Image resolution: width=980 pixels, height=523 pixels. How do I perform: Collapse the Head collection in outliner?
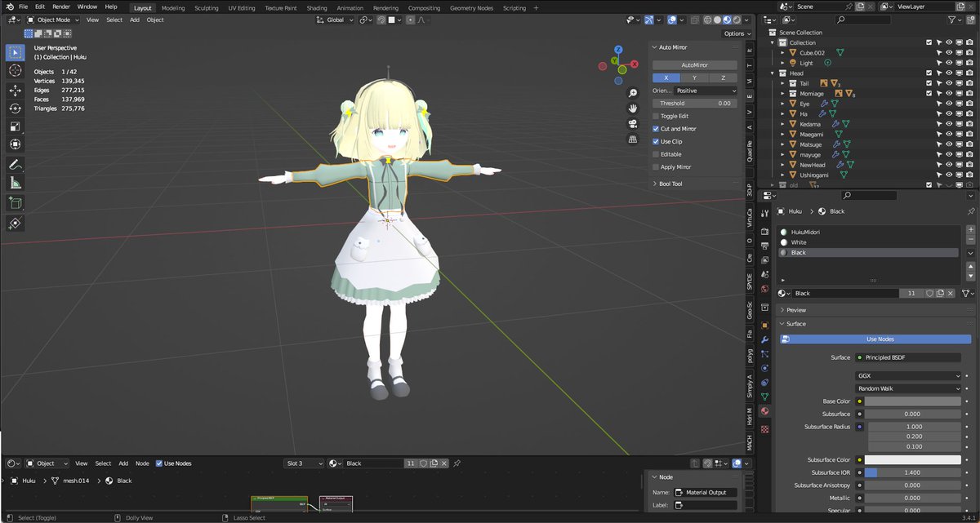(773, 73)
